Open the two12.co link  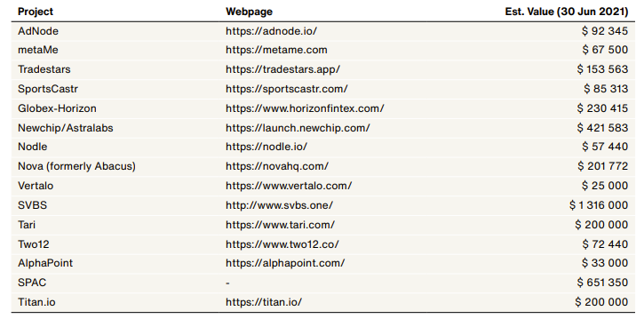[282, 244]
